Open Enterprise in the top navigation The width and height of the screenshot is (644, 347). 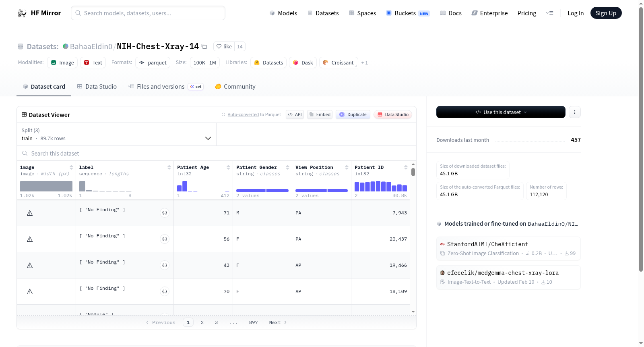489,13
